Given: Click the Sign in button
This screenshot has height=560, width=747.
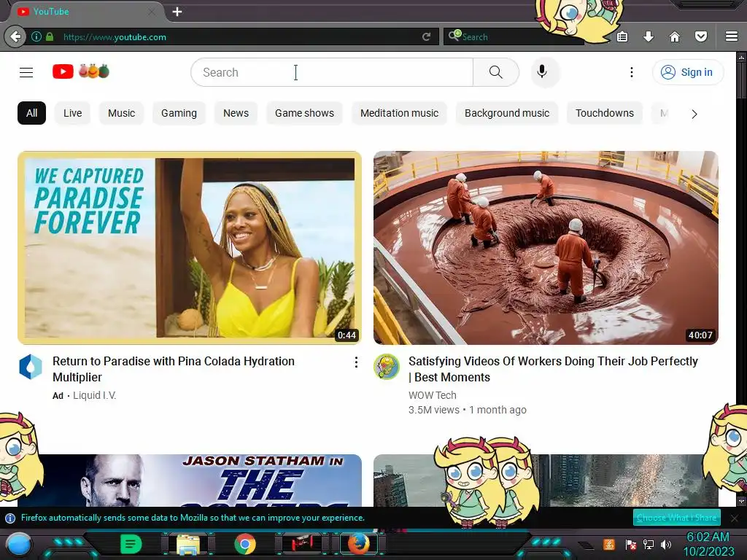Looking at the screenshot, I should click(x=688, y=72).
